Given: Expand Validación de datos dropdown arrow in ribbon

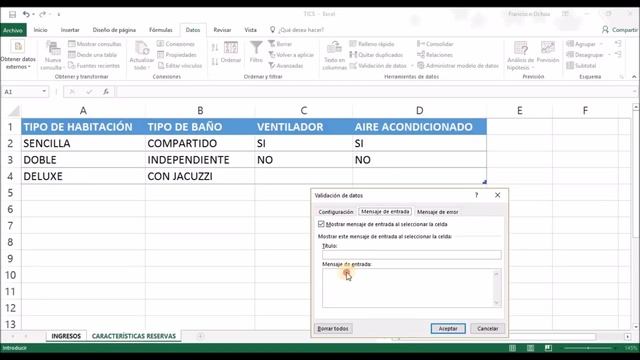Looking at the screenshot, I should pyautogui.click(x=411, y=66).
